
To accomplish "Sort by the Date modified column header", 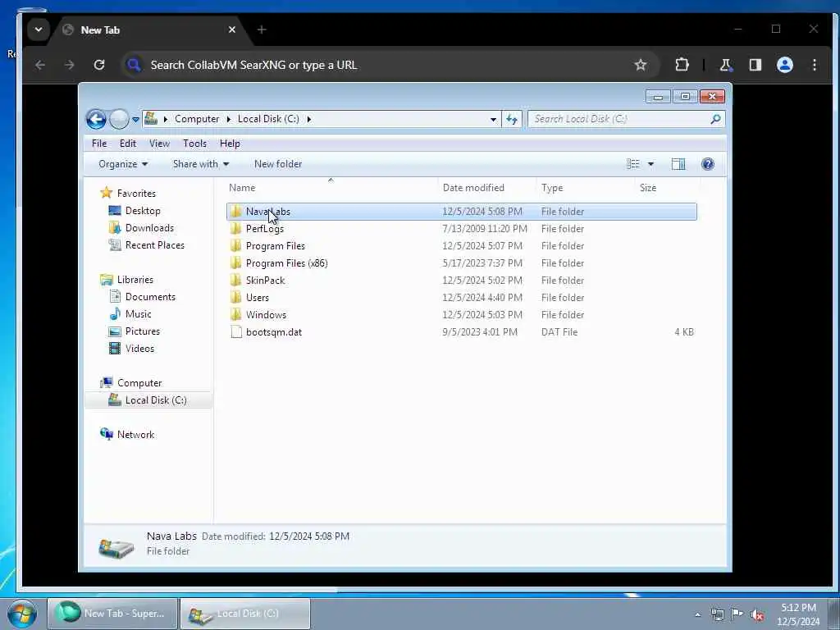I will point(473,188).
